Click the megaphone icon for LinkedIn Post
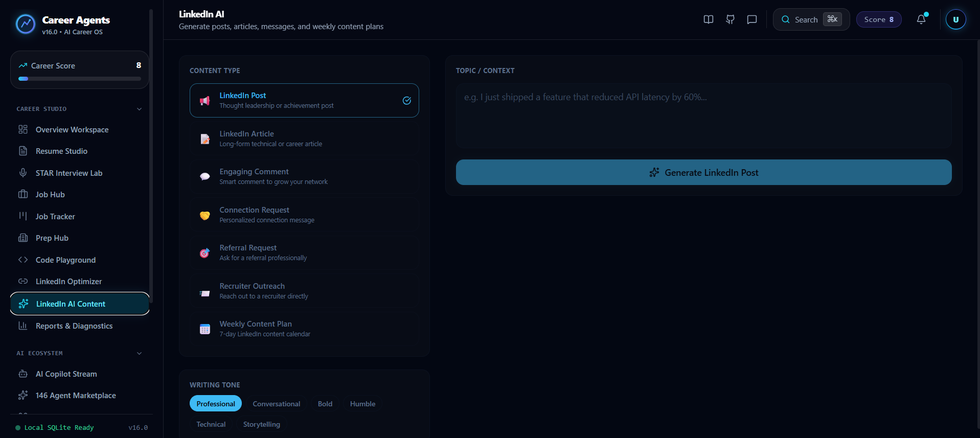 (x=205, y=101)
